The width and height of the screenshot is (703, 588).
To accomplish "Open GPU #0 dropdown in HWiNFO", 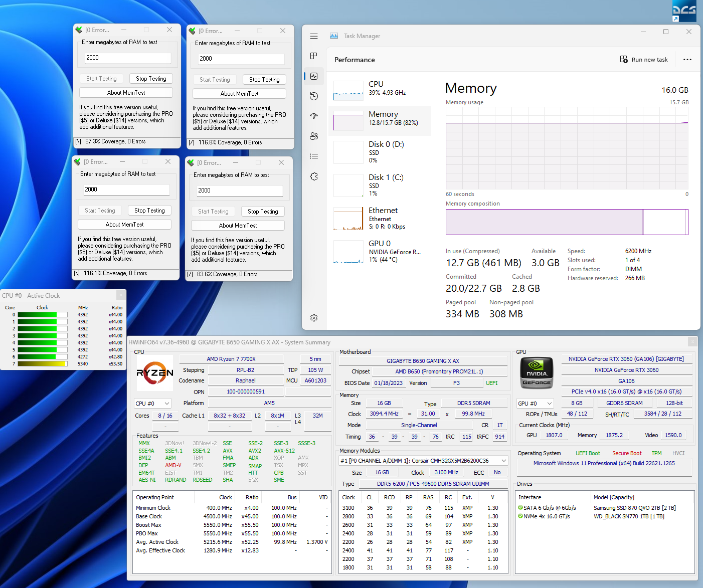I will click(x=536, y=404).
